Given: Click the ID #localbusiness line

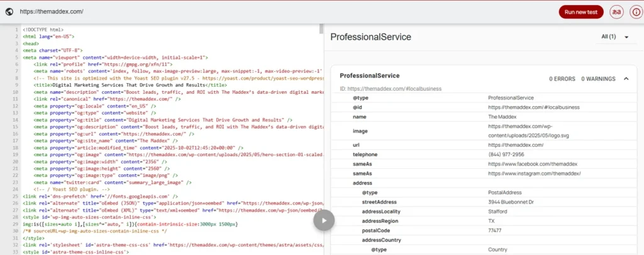Looking at the screenshot, I should [x=391, y=88].
